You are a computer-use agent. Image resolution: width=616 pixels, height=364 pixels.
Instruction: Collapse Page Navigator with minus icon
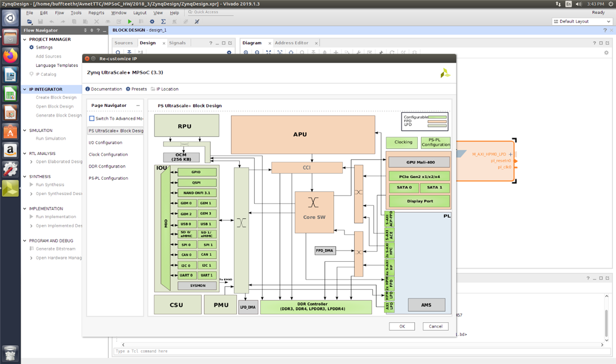[138, 105]
